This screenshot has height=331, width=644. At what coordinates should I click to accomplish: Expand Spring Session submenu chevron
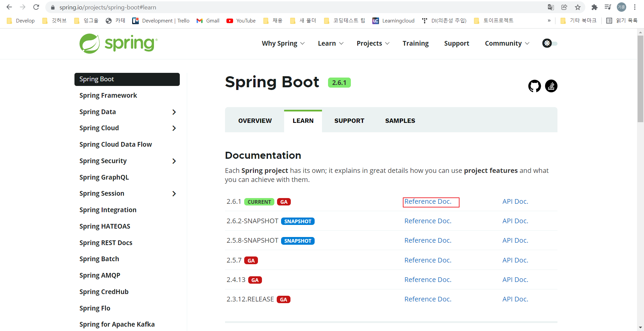click(174, 194)
